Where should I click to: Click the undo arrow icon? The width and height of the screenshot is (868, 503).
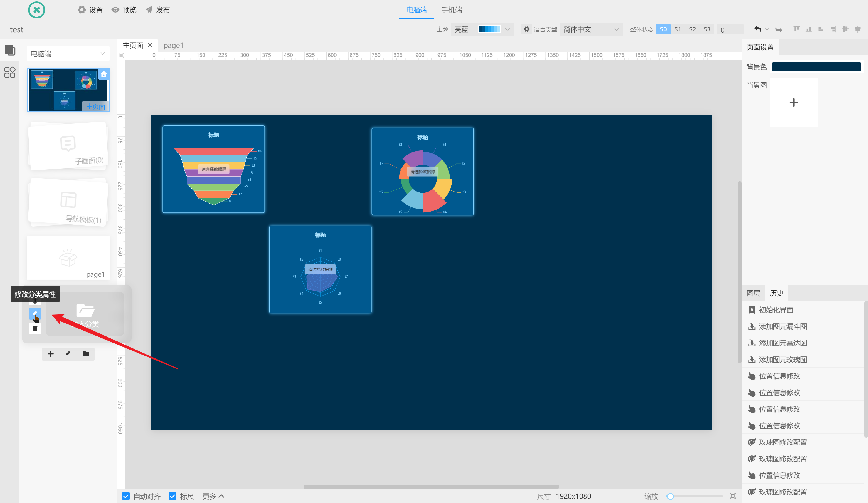click(x=758, y=29)
